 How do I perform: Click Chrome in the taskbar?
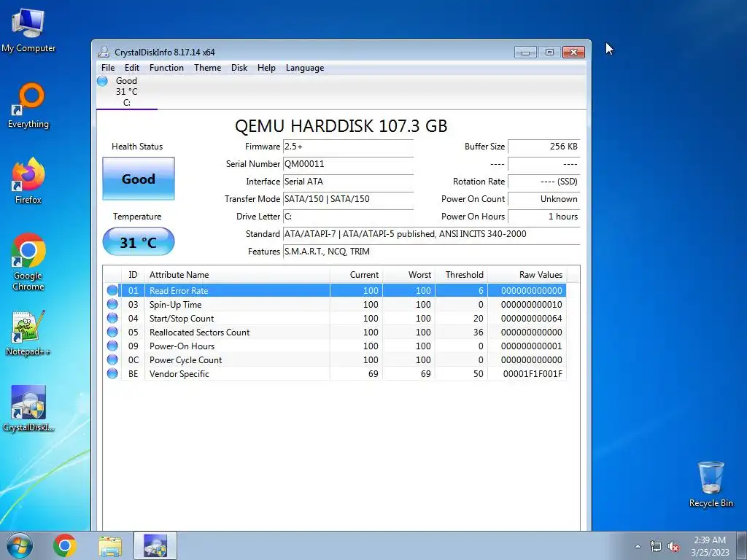point(65,545)
